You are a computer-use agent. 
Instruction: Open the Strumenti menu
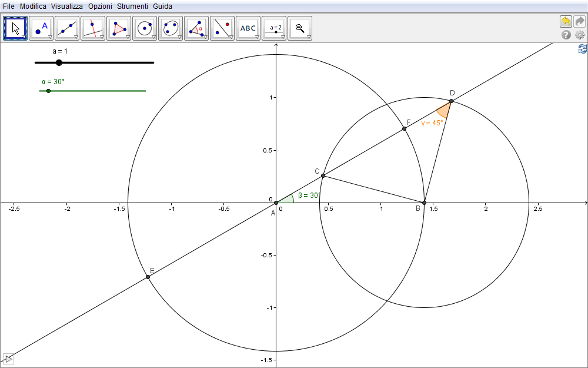coord(132,6)
